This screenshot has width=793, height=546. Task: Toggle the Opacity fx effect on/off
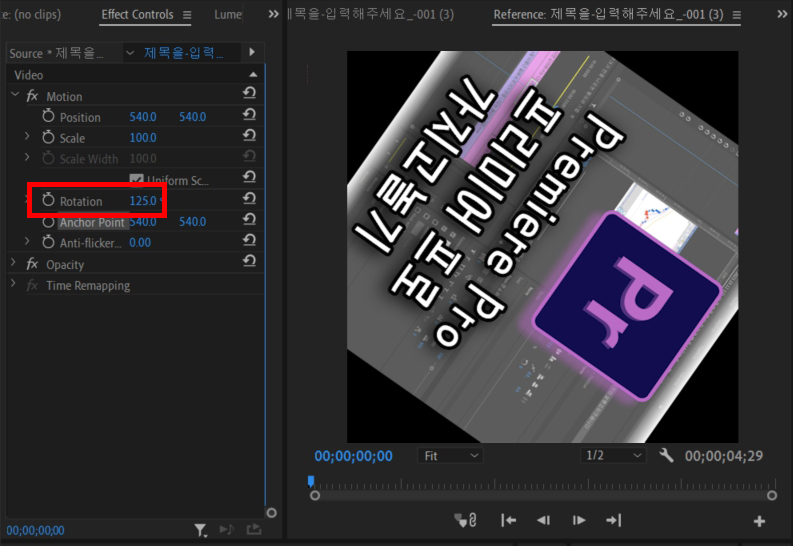(x=32, y=263)
